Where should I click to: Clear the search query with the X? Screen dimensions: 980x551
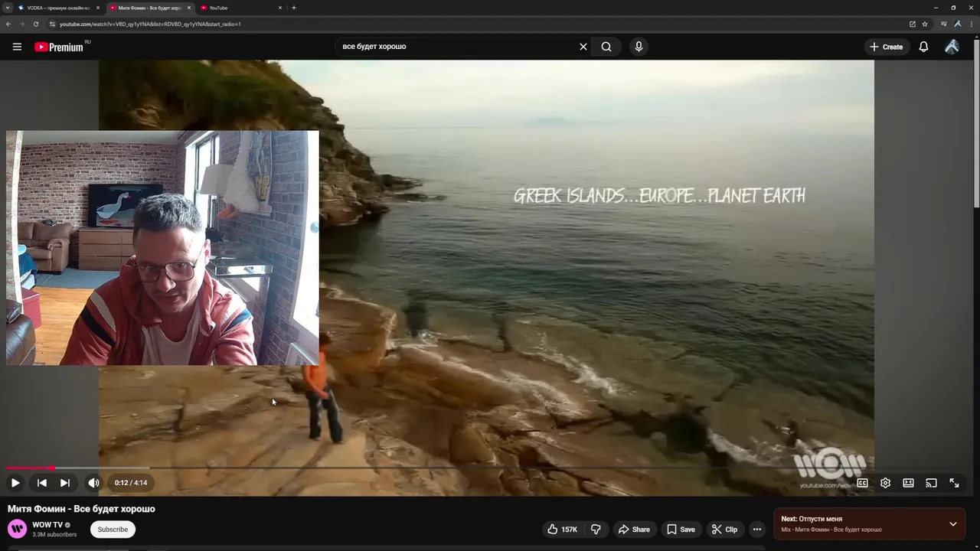coord(583,47)
